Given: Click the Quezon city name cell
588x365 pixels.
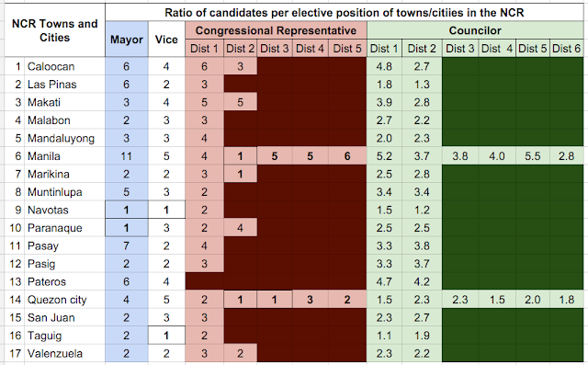Looking at the screenshot, I should pos(64,300).
